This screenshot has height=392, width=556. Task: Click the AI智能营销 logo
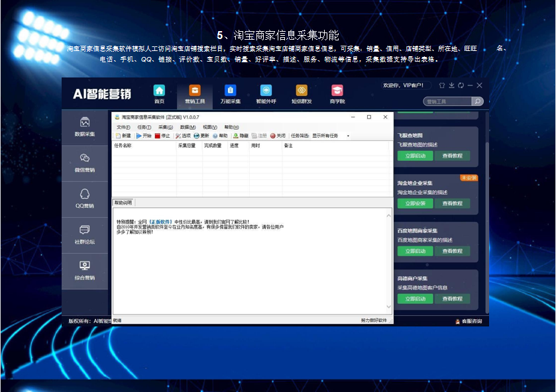102,94
